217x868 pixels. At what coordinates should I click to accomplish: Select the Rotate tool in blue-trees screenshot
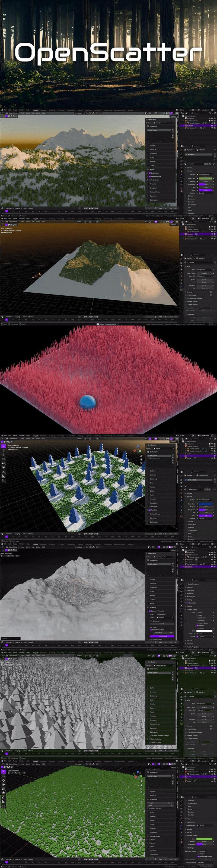[x=3, y=459]
